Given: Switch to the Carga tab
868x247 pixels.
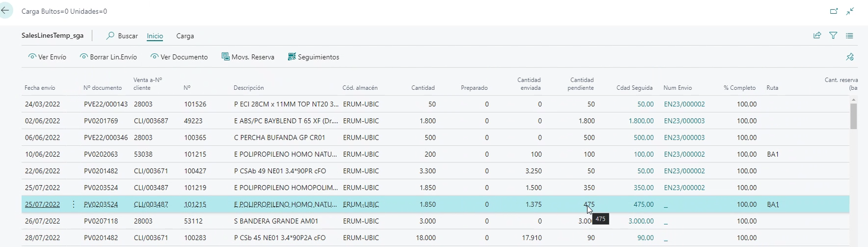Looking at the screenshot, I should pos(185,36).
